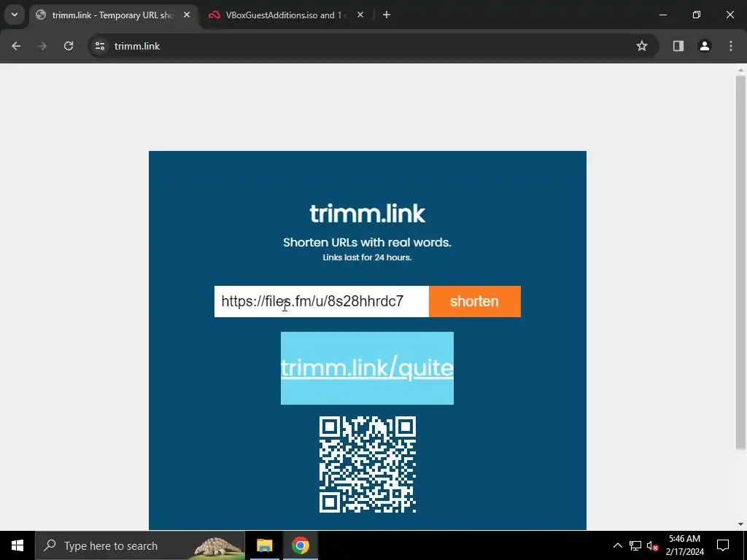
Task: Click the taskbar search box
Action: 140,545
